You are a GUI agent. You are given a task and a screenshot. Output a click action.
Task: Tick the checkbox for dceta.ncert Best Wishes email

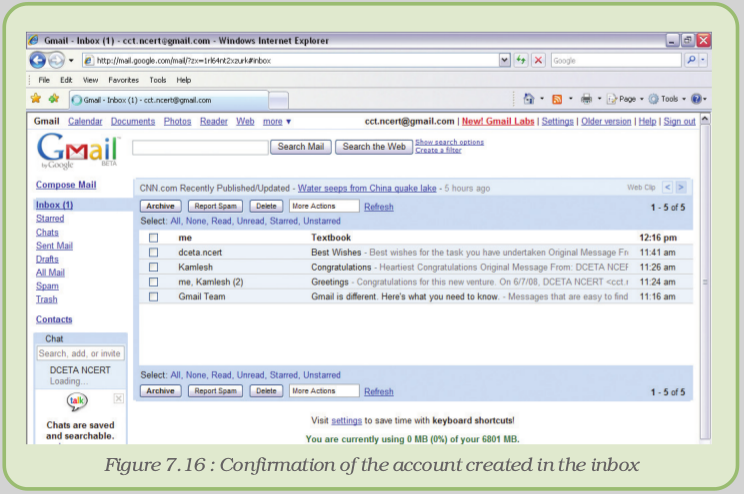coord(153,252)
